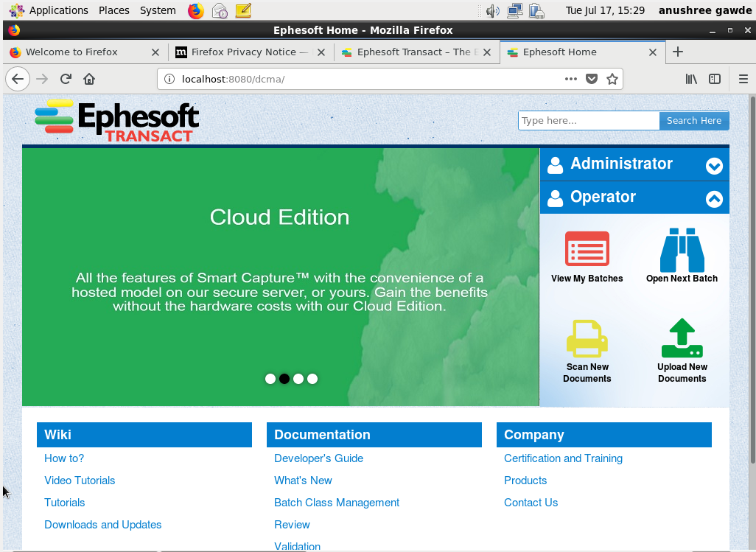Open Developer's Guide link
Viewport: 756px width, 552px height.
(x=319, y=458)
